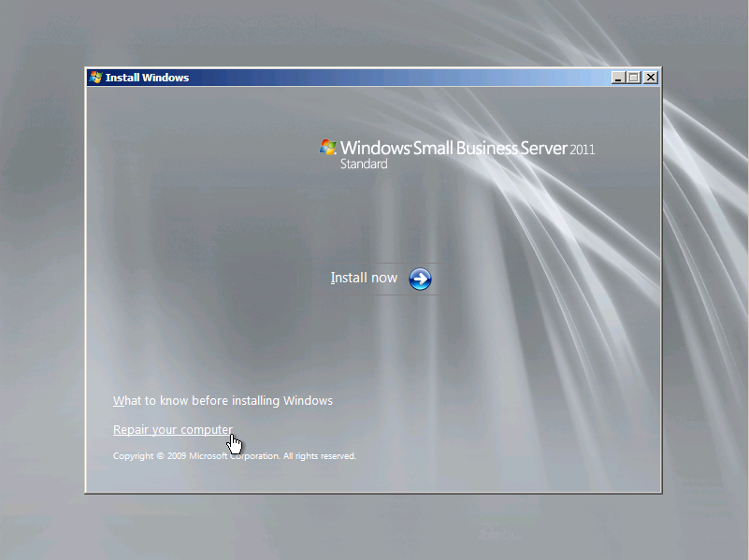Maximize the Install Windows window

pos(634,78)
